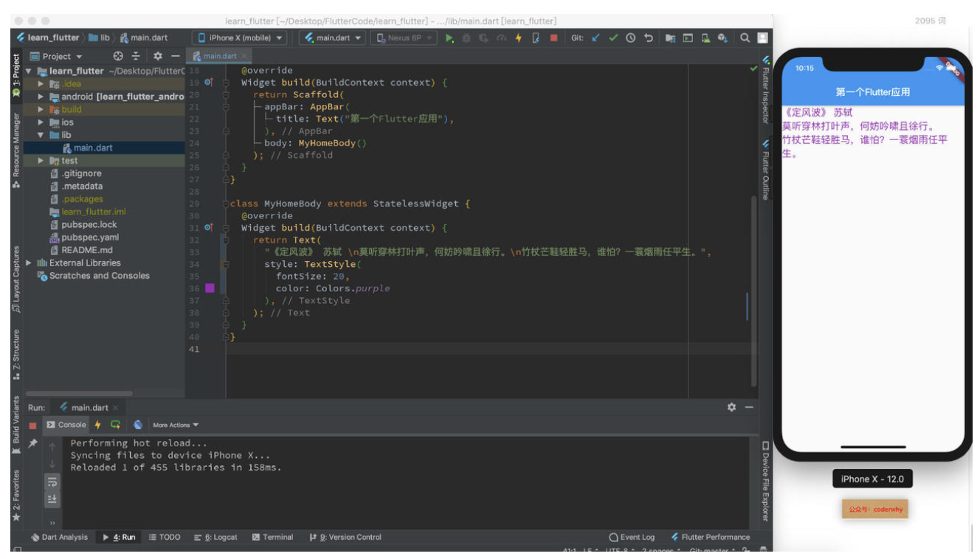The image size is (980, 559).
Task: Click the override gutter icon on line 31
Action: click(x=209, y=228)
